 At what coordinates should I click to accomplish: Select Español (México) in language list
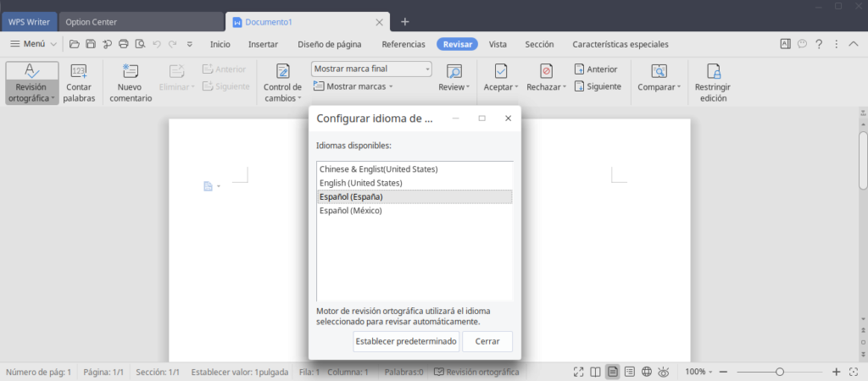350,210
